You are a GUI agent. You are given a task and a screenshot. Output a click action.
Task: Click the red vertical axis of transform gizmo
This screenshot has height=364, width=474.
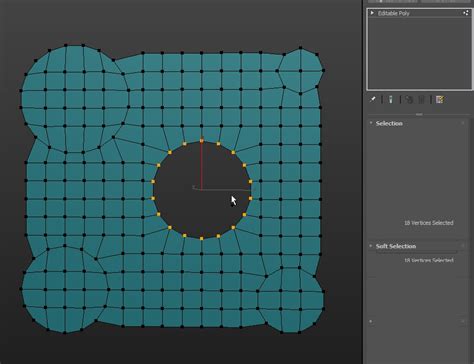pos(201,165)
